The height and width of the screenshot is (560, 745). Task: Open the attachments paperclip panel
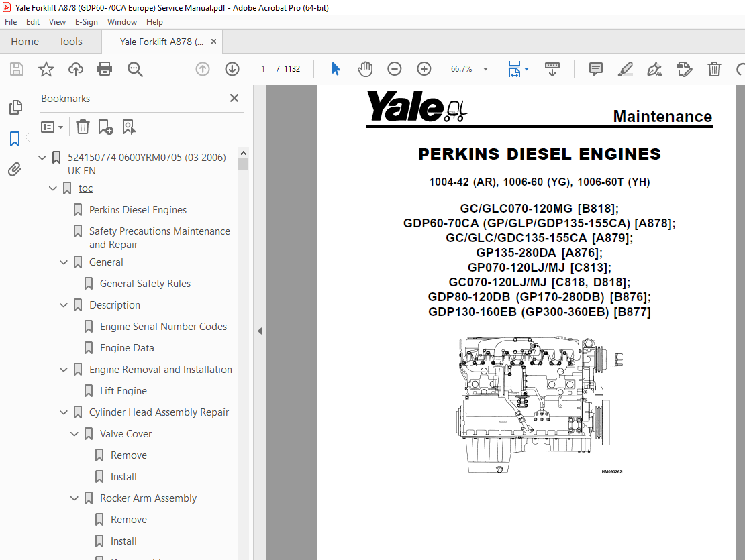(15, 170)
